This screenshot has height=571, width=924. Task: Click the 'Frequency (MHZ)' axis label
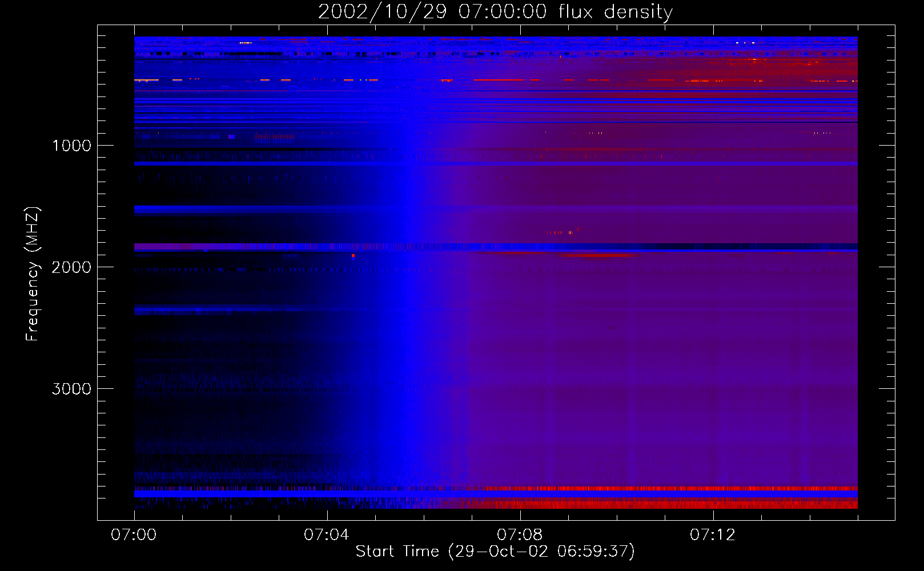coord(32,274)
